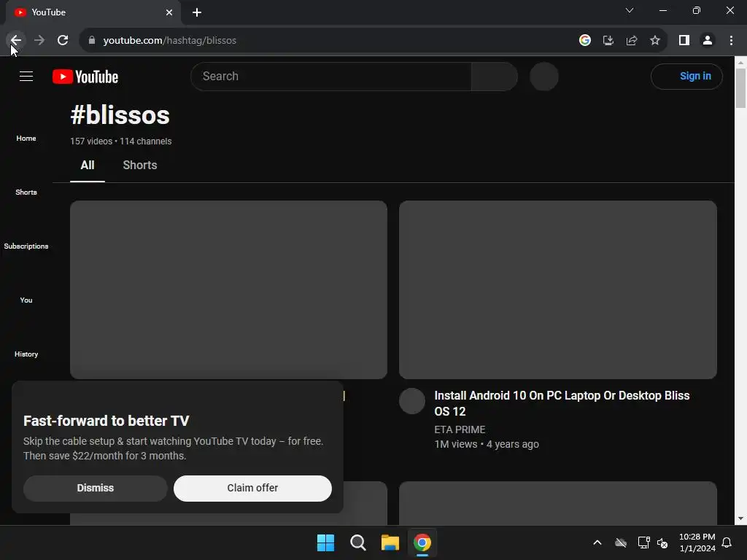
Task: Share this page icon
Action: tap(632, 41)
